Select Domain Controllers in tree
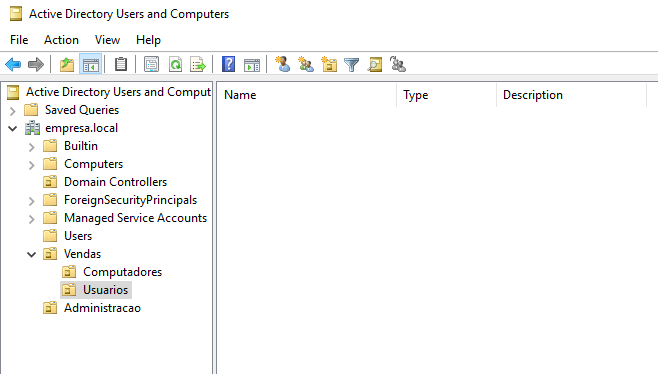Viewport: 658px width, 374px height. [x=115, y=182]
